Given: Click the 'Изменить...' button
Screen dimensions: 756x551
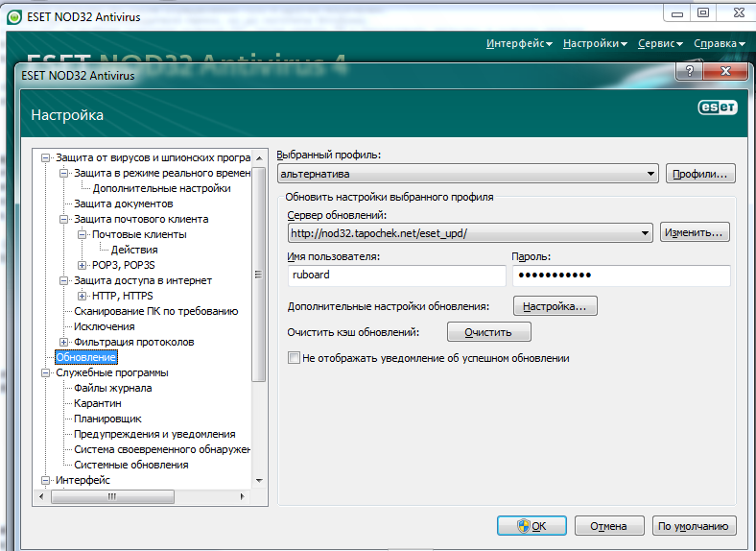Looking at the screenshot, I should [695, 232].
